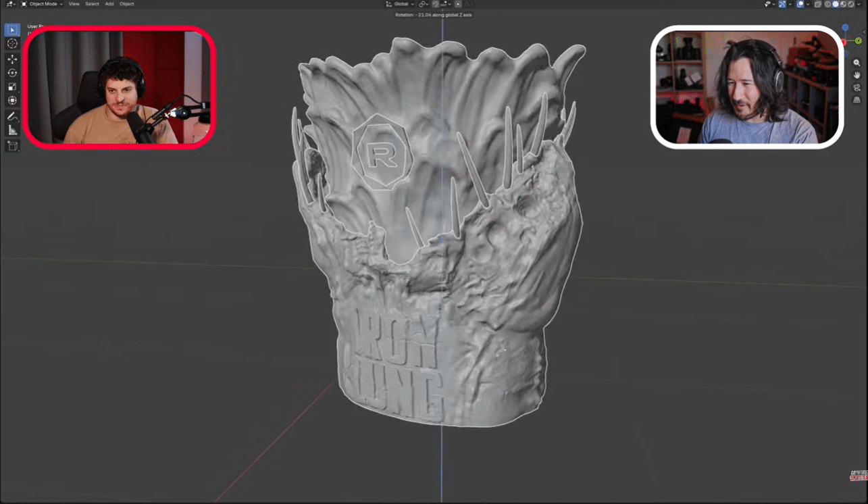This screenshot has height=504, width=868.
Task: Click the Select menu in the header
Action: pos(92,3)
